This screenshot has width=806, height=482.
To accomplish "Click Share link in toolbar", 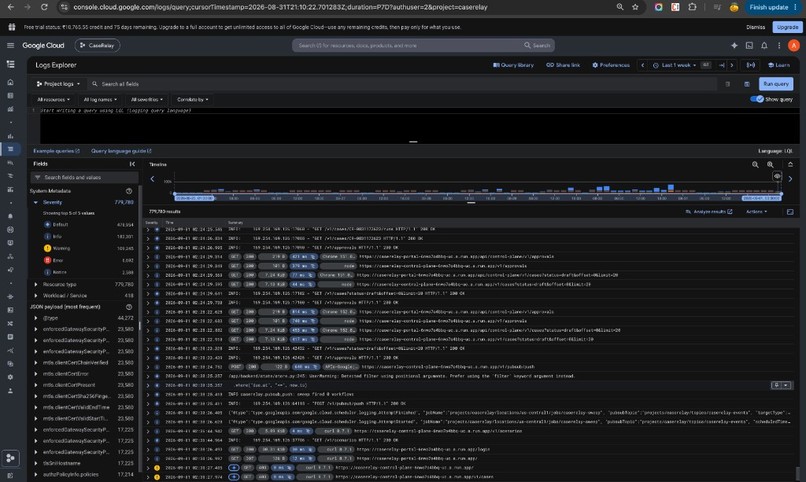I will tap(563, 65).
